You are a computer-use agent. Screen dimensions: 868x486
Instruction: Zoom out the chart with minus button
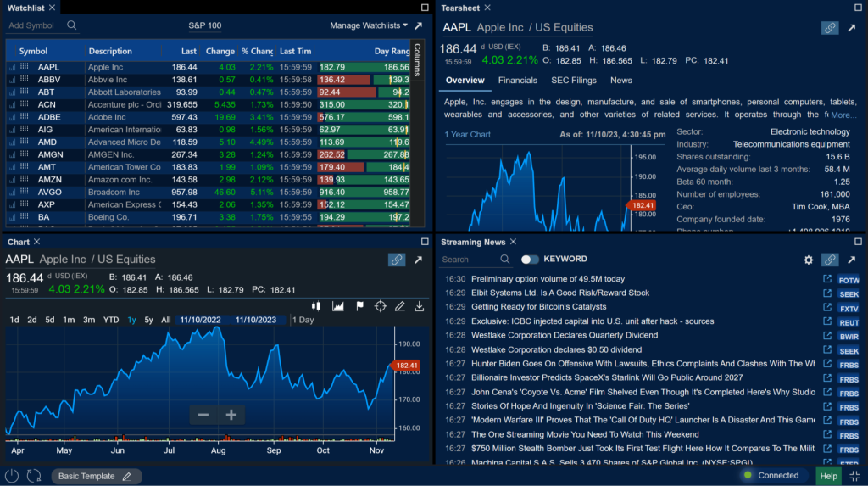[x=203, y=415]
